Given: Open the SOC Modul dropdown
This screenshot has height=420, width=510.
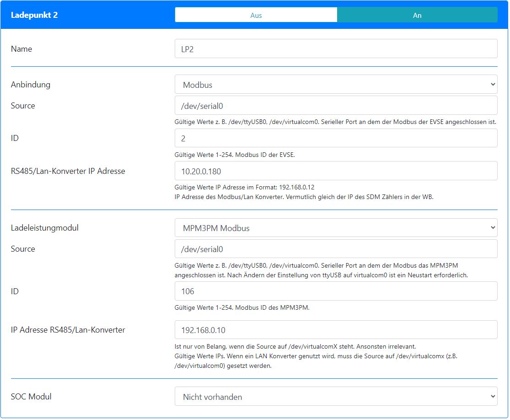Looking at the screenshot, I should tap(336, 397).
